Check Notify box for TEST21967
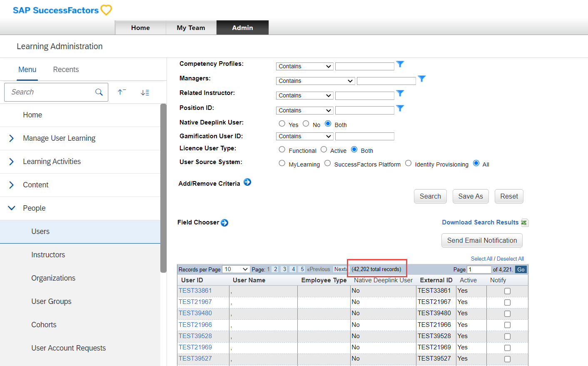The width and height of the screenshot is (588, 366). [x=507, y=302]
